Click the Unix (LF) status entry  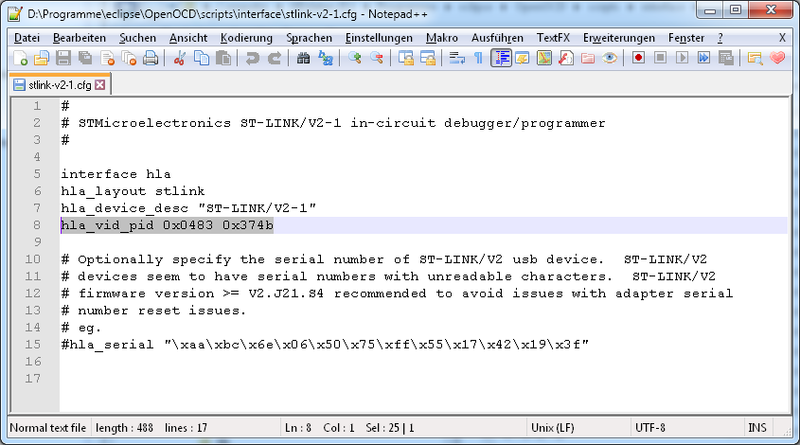click(553, 428)
